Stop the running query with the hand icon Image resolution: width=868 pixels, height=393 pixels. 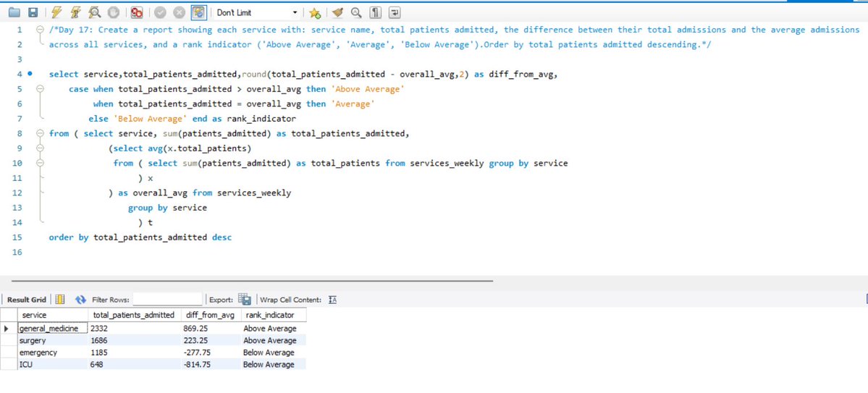point(113,12)
